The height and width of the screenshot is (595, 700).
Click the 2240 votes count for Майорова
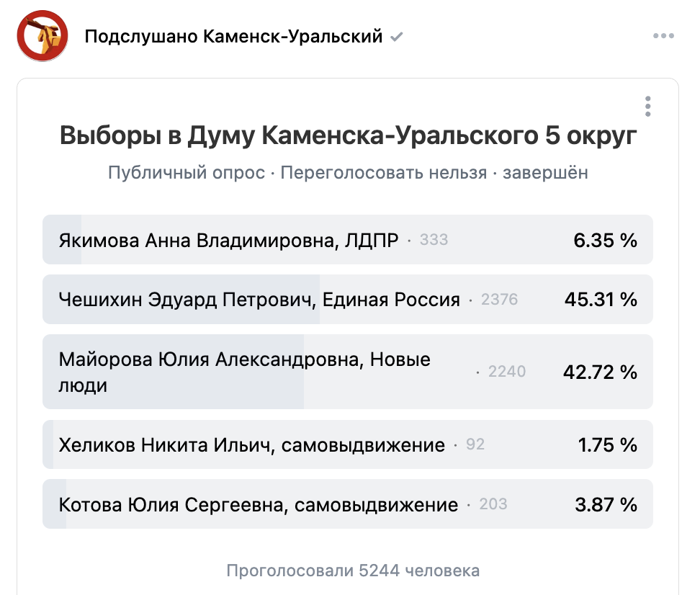(x=507, y=371)
